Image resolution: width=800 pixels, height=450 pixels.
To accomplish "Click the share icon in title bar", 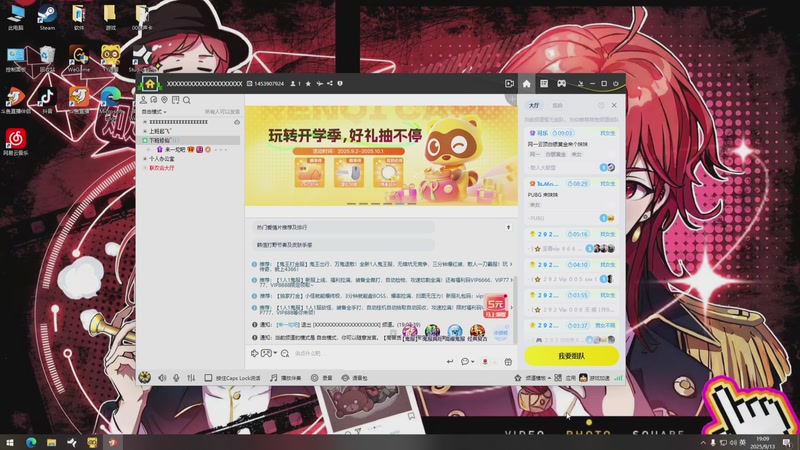I will tap(330, 83).
